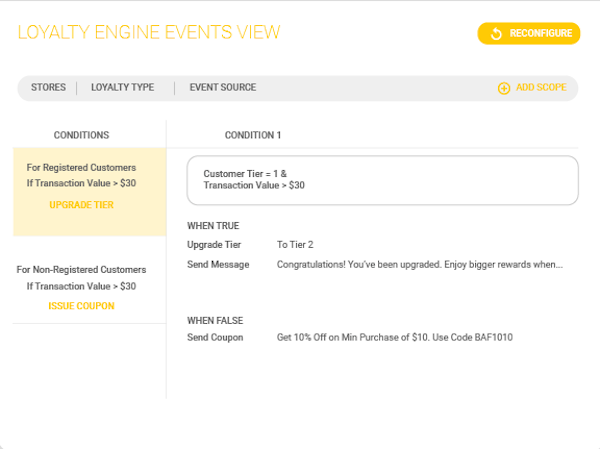Open the Loyalty Type scope filter
The image size is (600, 449).
tap(122, 88)
